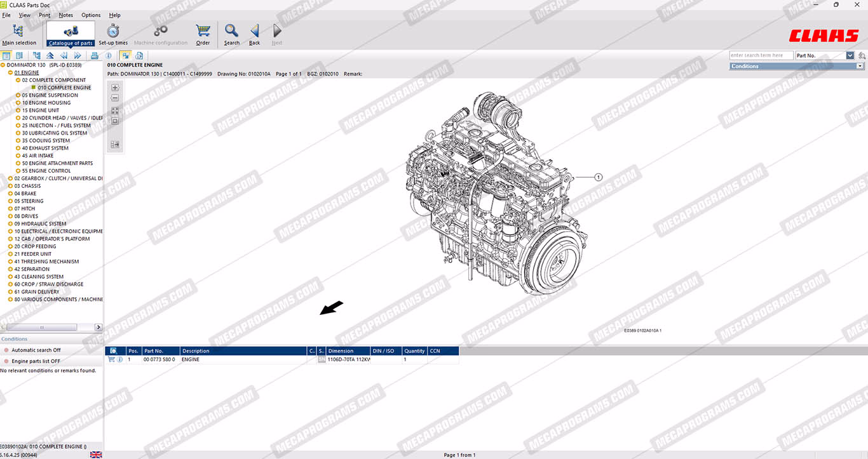Screen dimensions: 868x459
Task: Select 55 ENGINE CONTROL in tree
Action: tap(46, 171)
